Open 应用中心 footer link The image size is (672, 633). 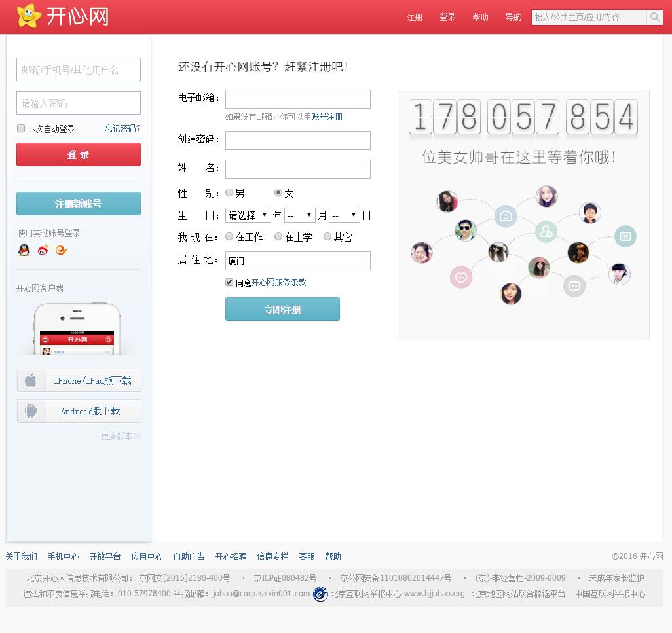point(147,556)
